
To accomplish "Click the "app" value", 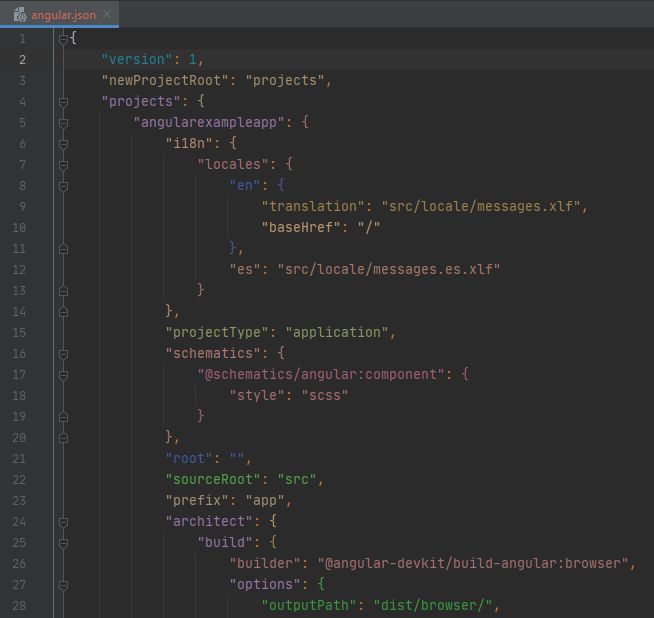I will (265, 500).
